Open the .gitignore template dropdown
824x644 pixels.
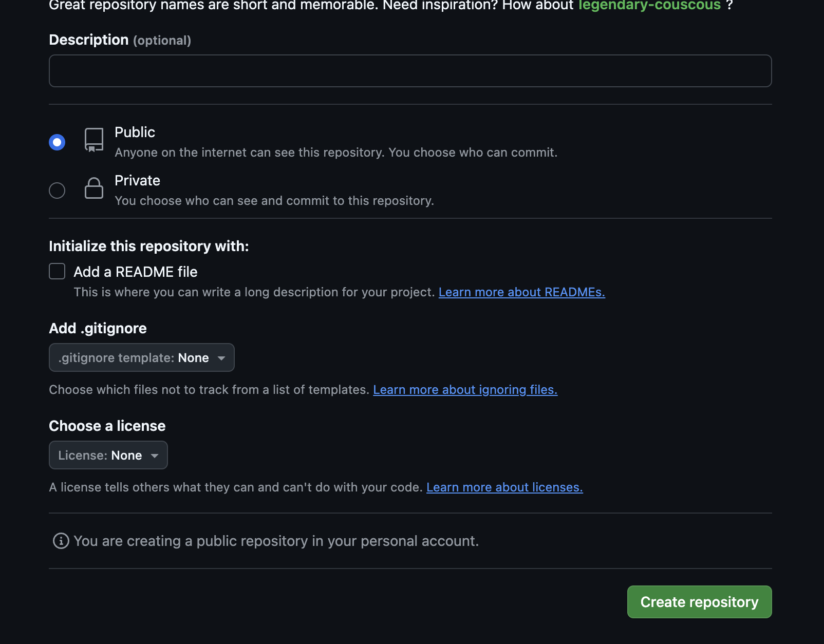coord(142,357)
